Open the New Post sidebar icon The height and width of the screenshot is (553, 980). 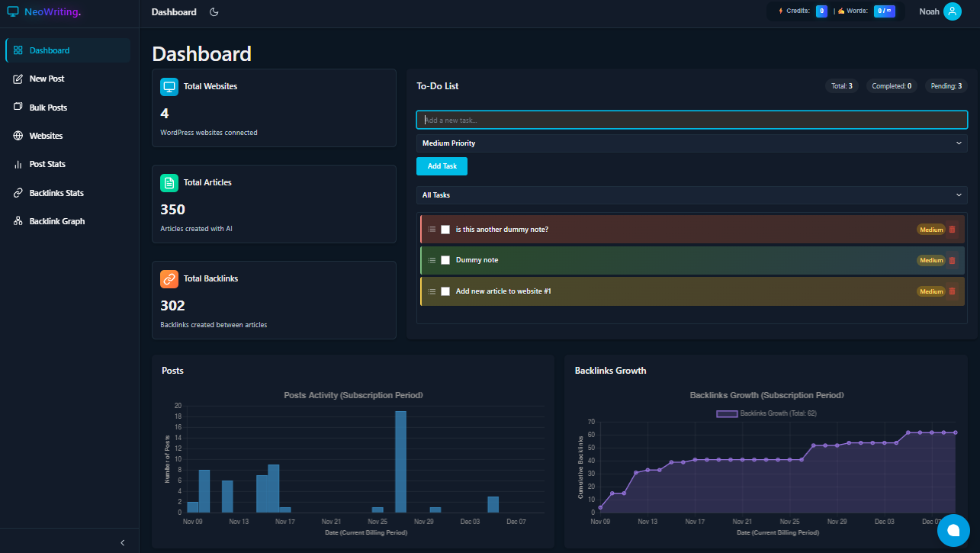(46, 79)
